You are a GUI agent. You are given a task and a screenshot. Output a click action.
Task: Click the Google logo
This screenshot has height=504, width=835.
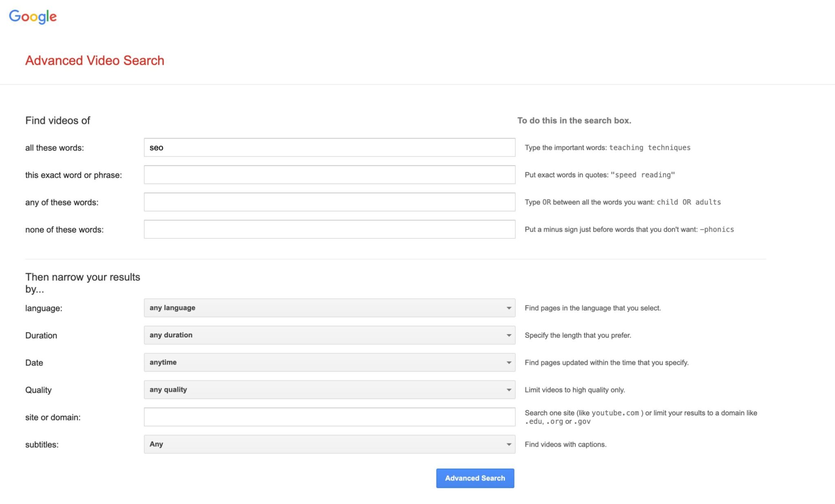coord(33,17)
